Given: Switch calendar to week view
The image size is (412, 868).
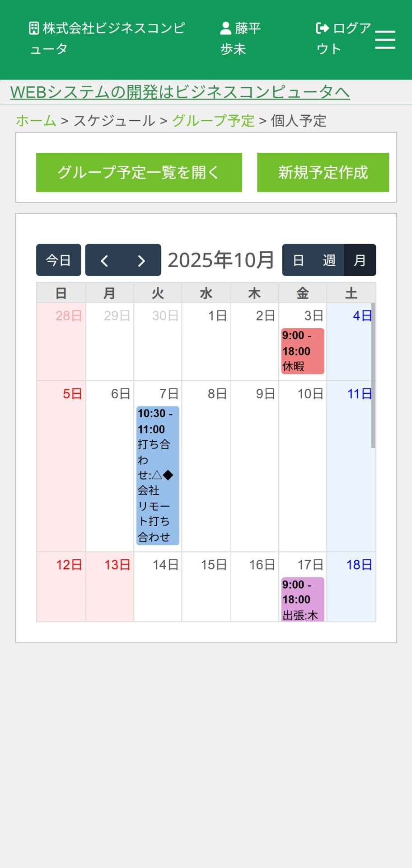Looking at the screenshot, I should tap(329, 260).
